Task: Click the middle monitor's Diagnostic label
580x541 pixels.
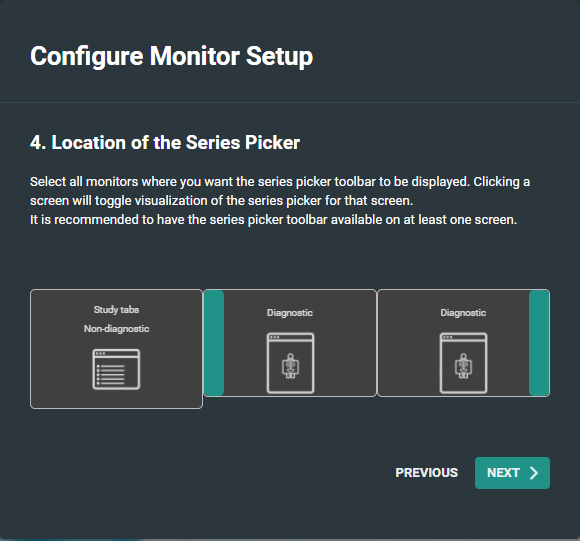Action: pyautogui.click(x=290, y=313)
